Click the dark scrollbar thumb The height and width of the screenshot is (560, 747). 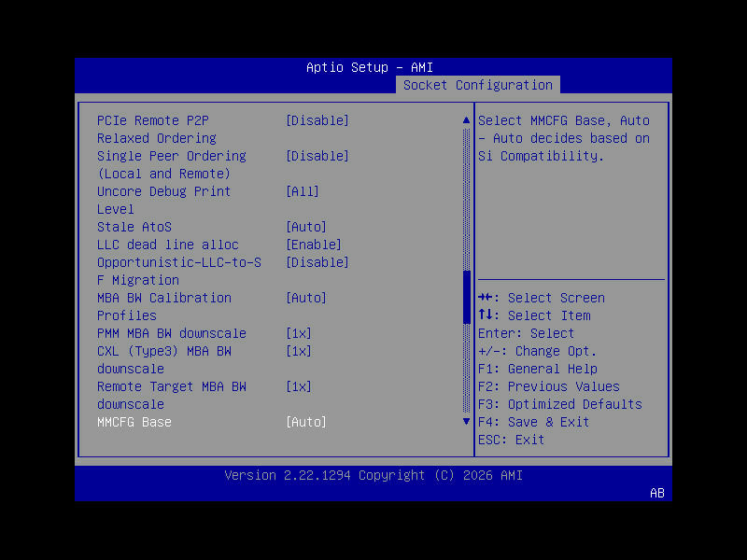click(x=466, y=297)
